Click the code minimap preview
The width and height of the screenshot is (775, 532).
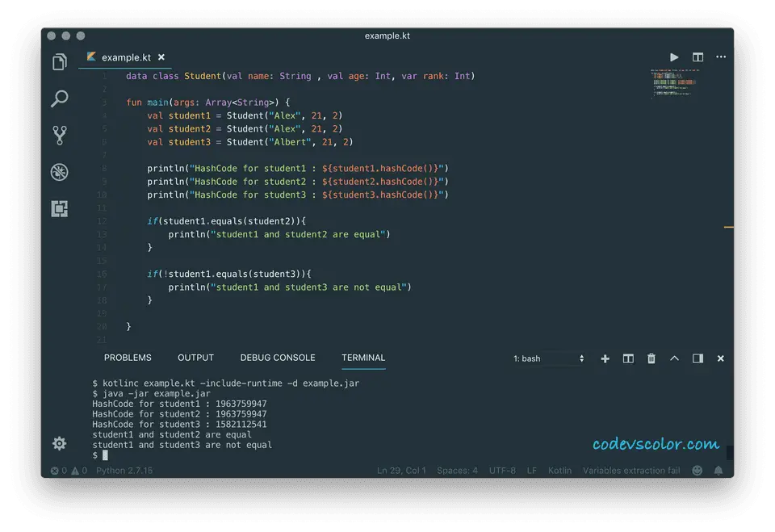675,84
